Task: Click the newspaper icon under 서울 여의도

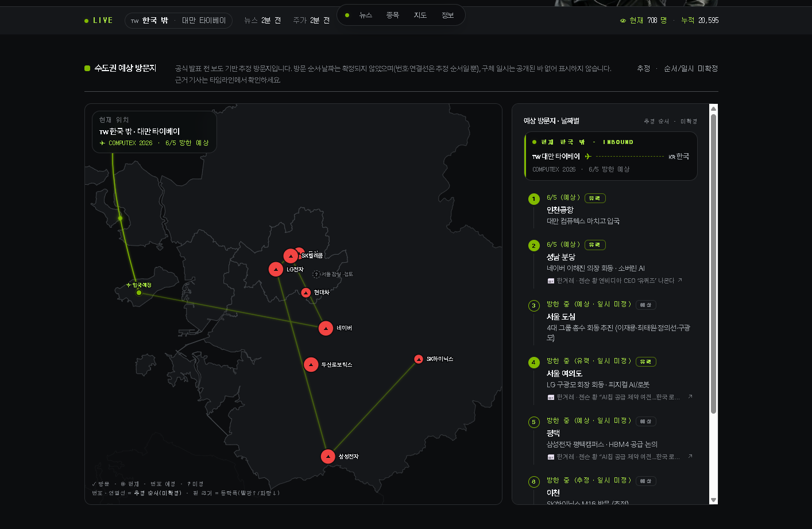Action: click(x=551, y=398)
